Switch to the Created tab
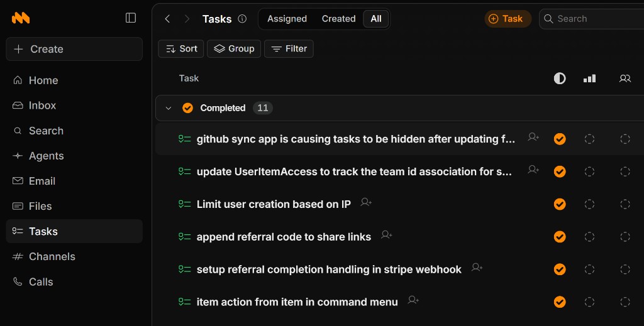 (x=338, y=19)
